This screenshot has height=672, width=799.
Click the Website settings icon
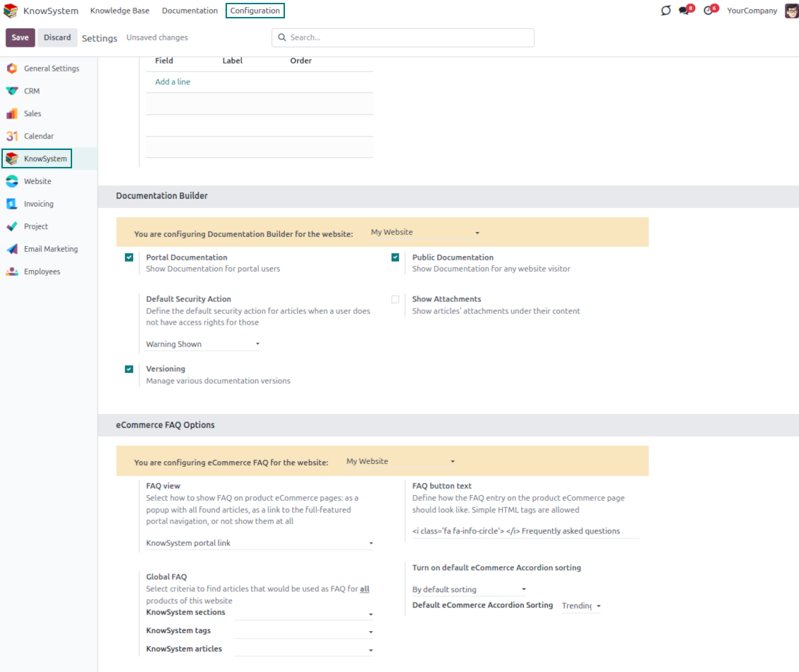(x=11, y=182)
